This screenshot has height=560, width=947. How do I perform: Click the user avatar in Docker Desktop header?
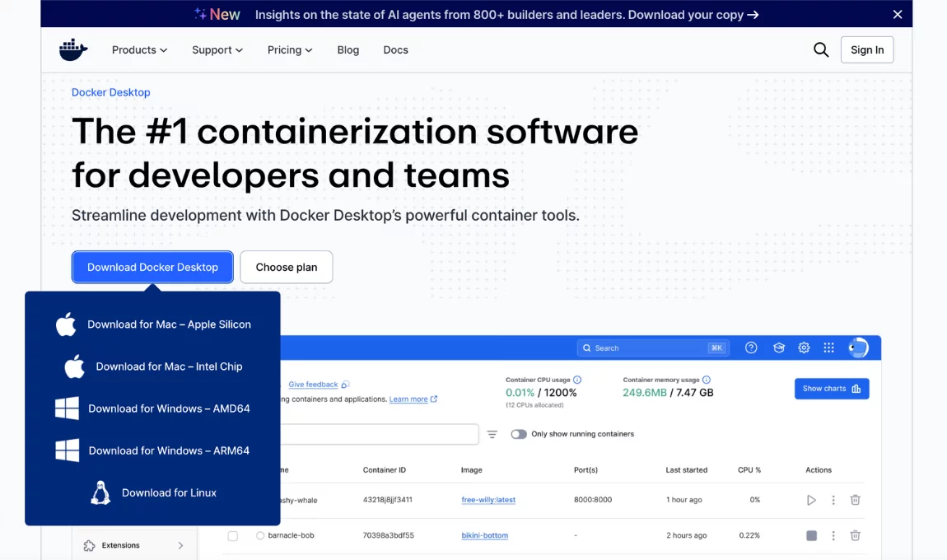click(857, 348)
